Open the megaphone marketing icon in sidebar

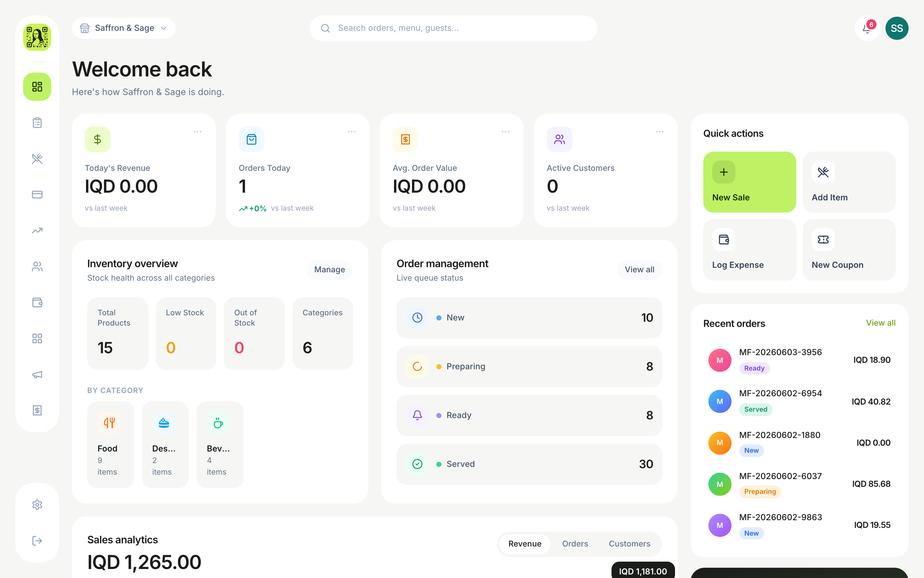tap(37, 374)
